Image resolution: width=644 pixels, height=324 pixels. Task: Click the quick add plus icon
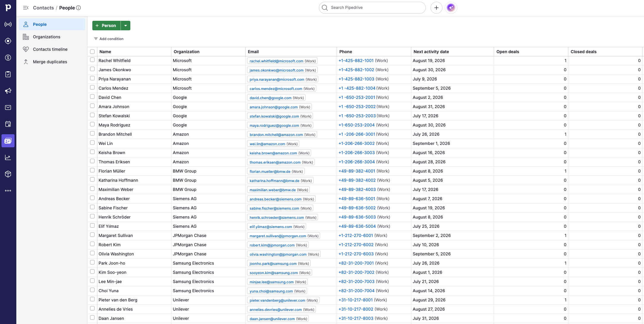[436, 8]
